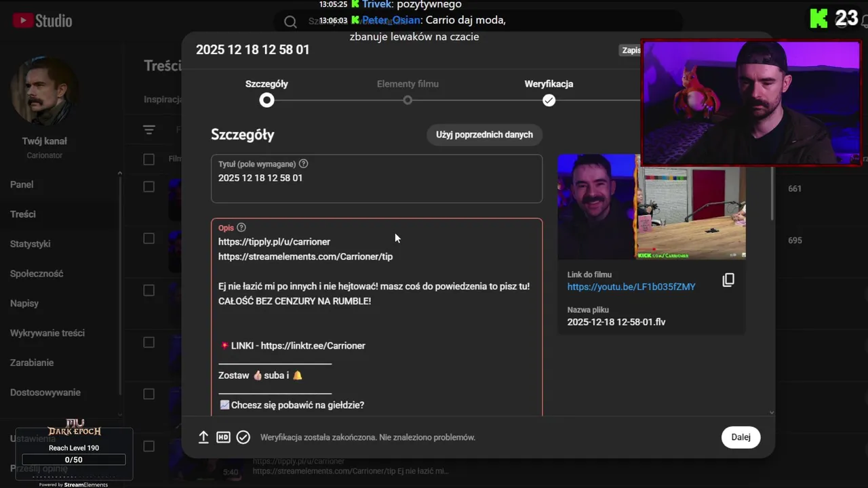Screen dimensions: 868x488
Task: Click the Reach Level 190 progress bar
Action: click(x=73, y=460)
